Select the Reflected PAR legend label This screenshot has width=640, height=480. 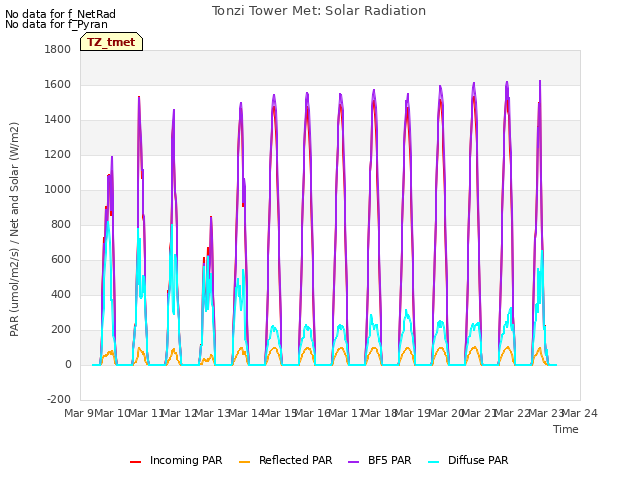click(296, 460)
